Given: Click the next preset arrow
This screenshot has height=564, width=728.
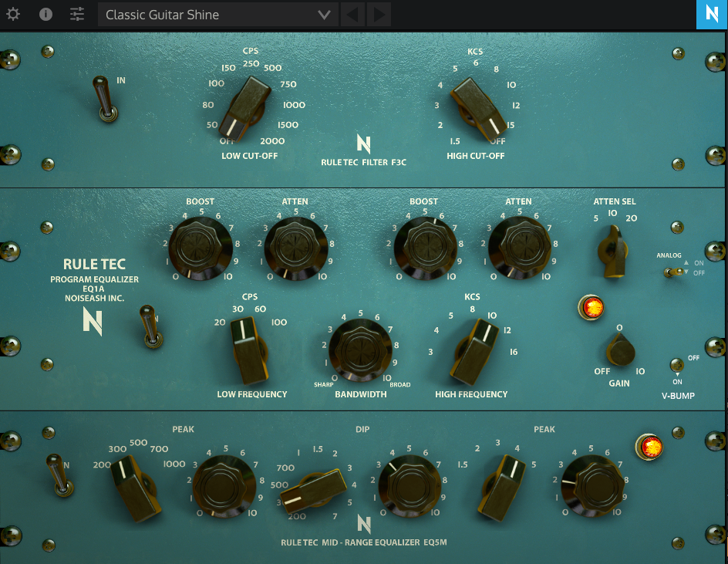Looking at the screenshot, I should 378,14.
